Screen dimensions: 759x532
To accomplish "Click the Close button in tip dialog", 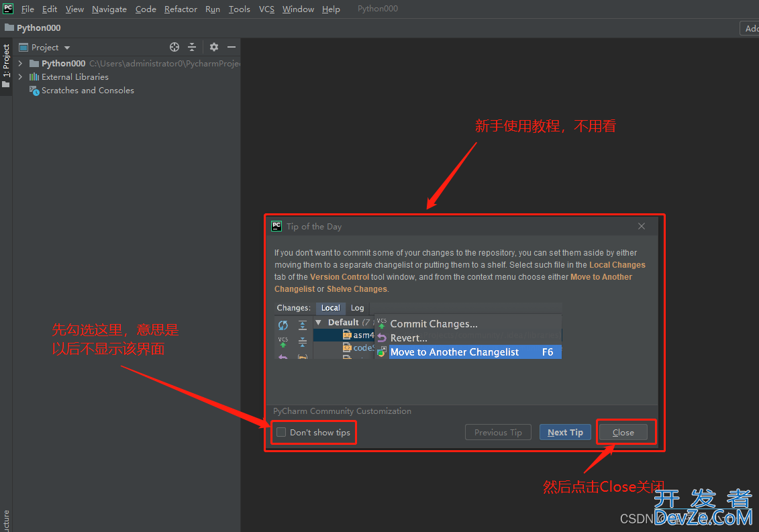I will coord(623,432).
